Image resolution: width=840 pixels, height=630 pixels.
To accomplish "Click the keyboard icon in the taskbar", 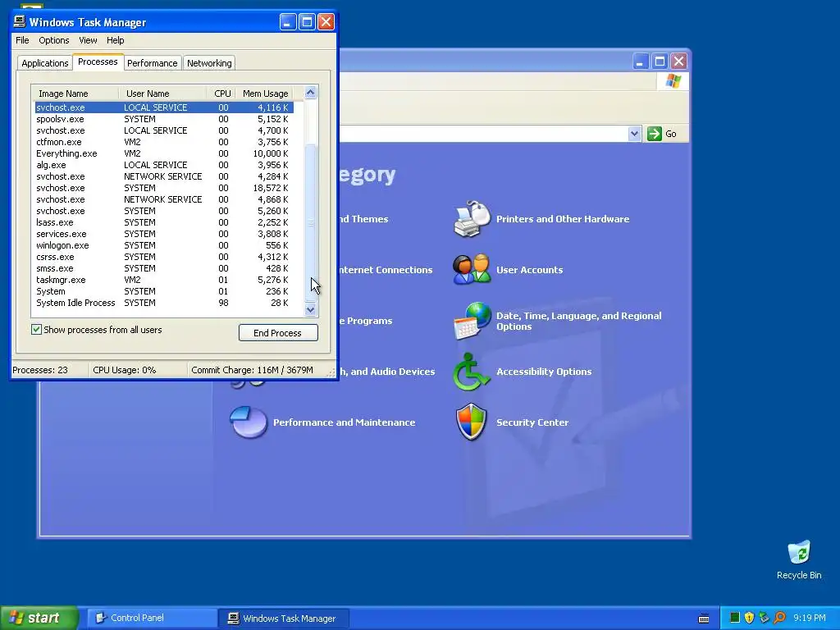I will pos(704,619).
